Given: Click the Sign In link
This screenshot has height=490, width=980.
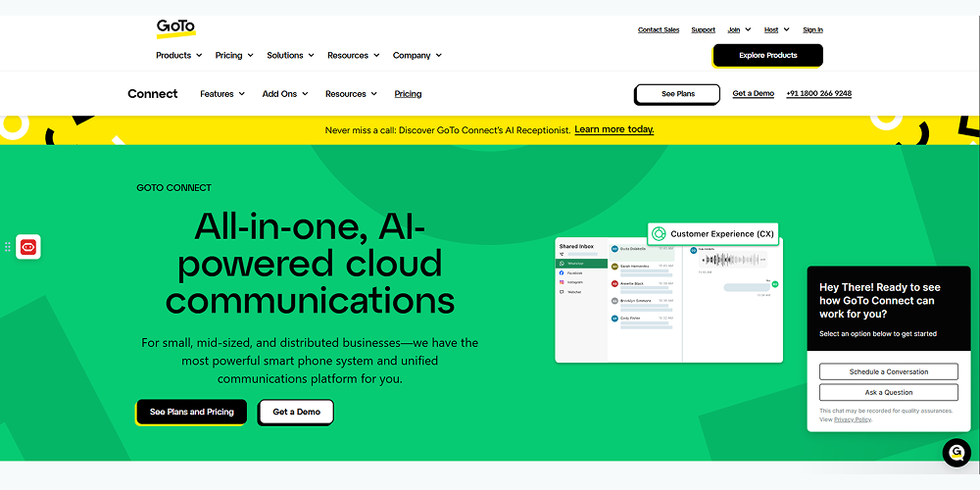Looking at the screenshot, I should 812,29.
